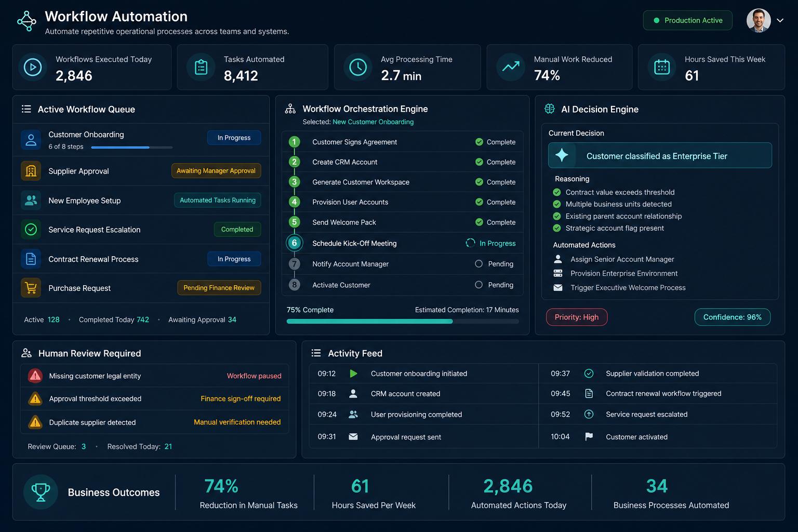The height and width of the screenshot is (532, 798).
Task: Click the trophy icon in Business Outcomes
Action: 41,491
